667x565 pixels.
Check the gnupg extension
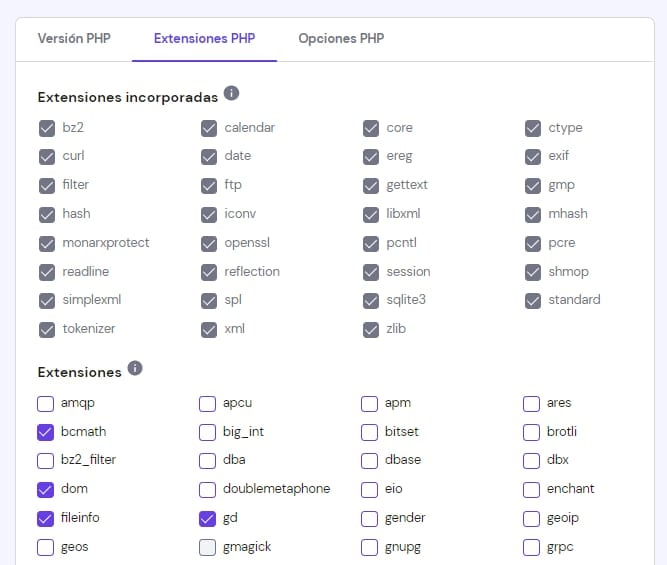[x=370, y=547]
